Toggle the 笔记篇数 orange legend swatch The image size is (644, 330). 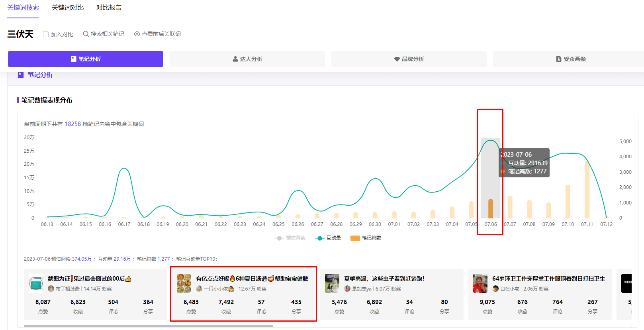(355, 238)
